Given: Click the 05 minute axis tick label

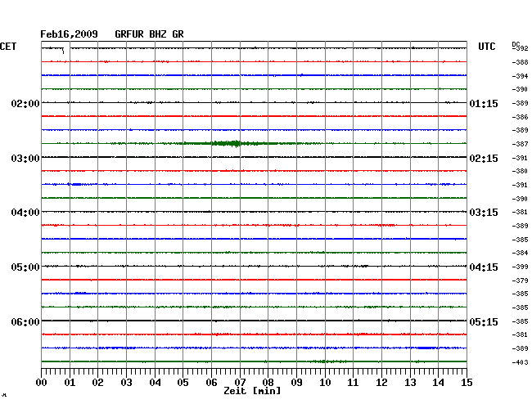Looking at the screenshot, I should coord(183,383).
